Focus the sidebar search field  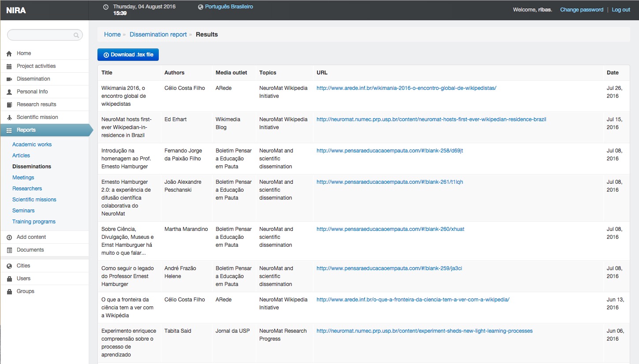coord(45,35)
